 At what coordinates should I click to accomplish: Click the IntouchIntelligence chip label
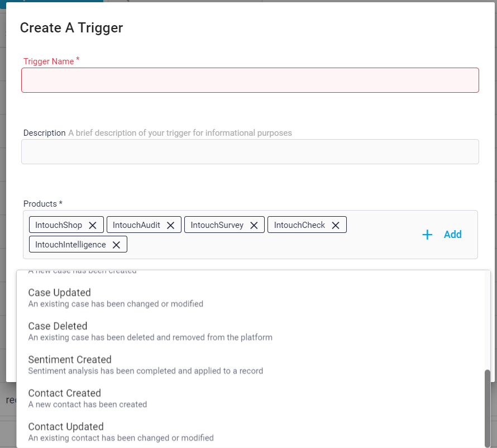[x=70, y=245]
